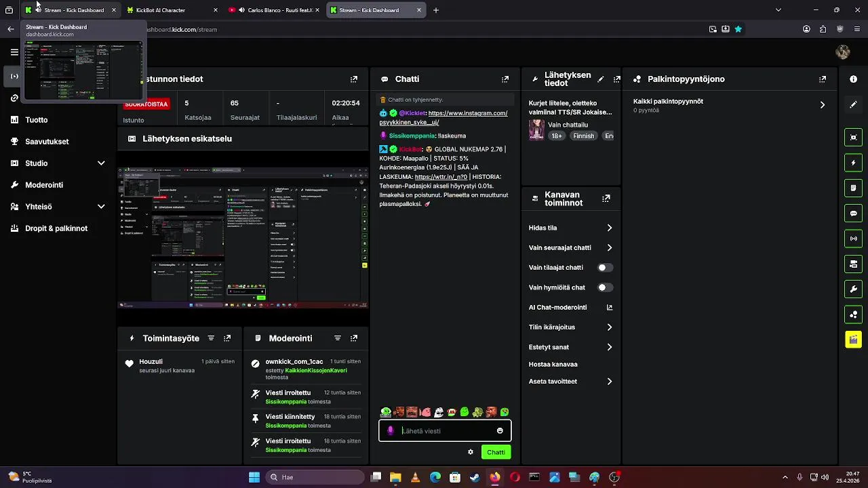868x488 pixels.
Task: Click the pencil edit icon in right sidebar
Action: 853,104
